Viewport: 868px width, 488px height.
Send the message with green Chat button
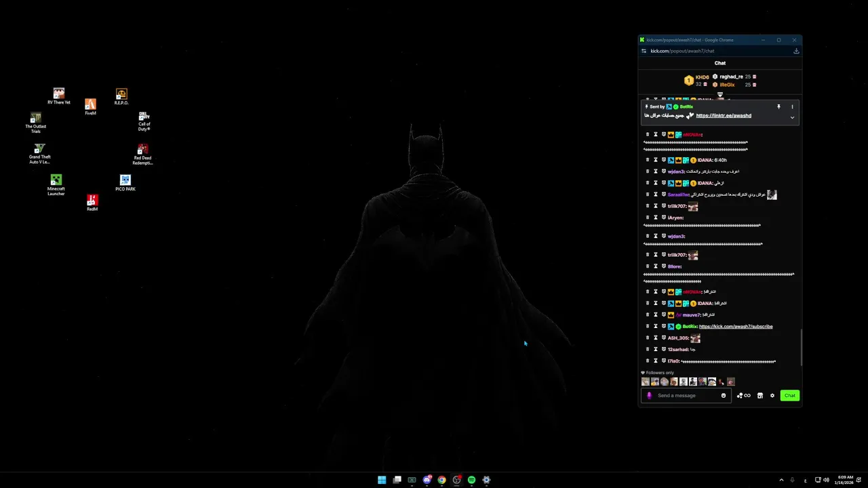click(790, 395)
